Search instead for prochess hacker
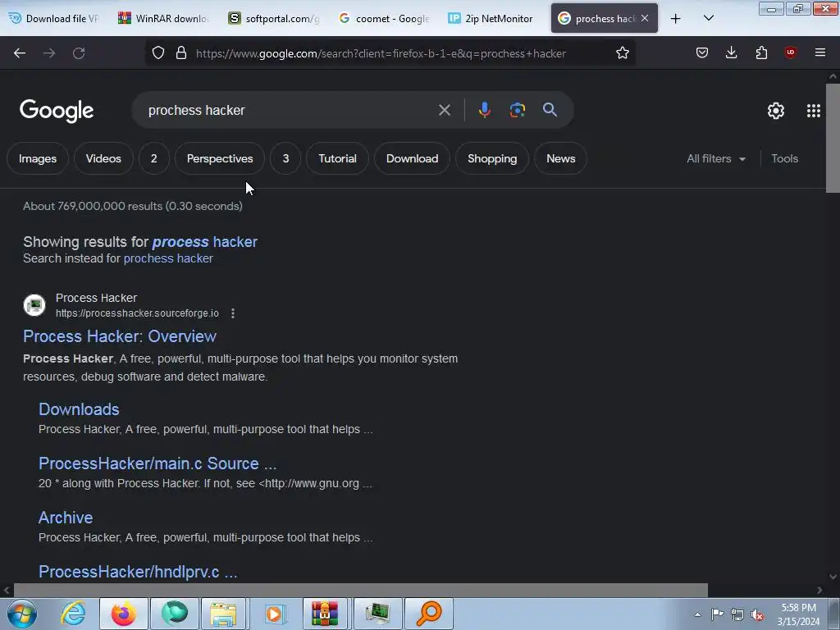This screenshot has height=630, width=840. point(168,258)
